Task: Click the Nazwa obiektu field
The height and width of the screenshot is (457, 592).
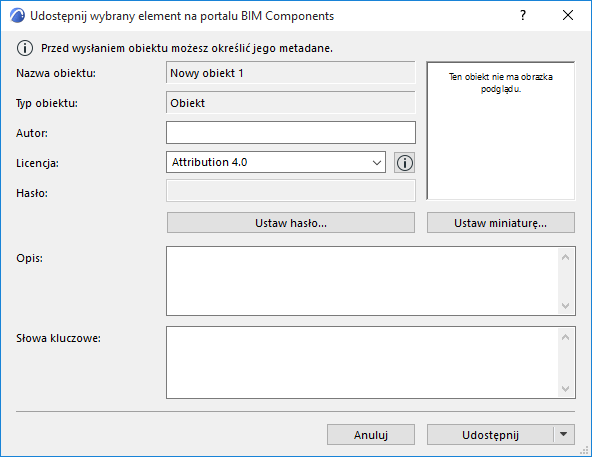Action: point(291,73)
